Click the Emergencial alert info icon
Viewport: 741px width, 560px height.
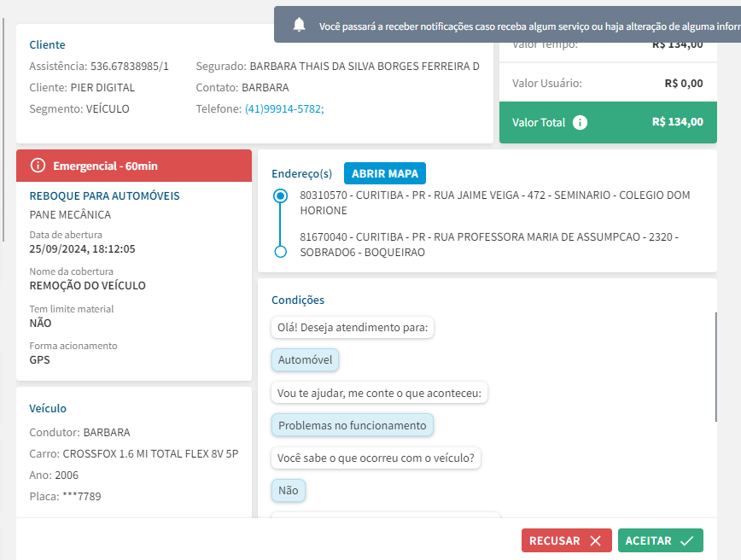[38, 166]
